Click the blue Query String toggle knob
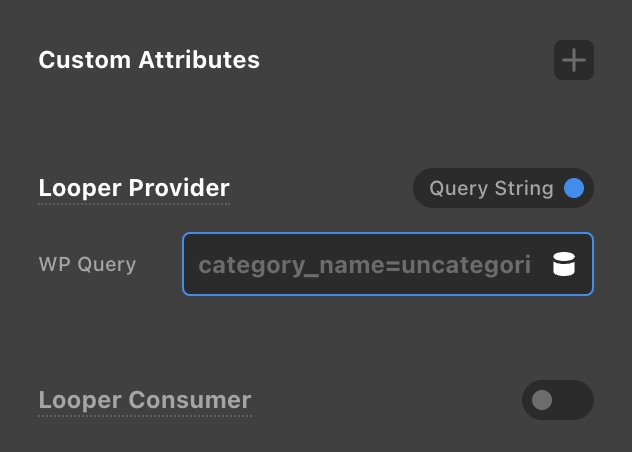The image size is (632, 452). pyautogui.click(x=574, y=188)
